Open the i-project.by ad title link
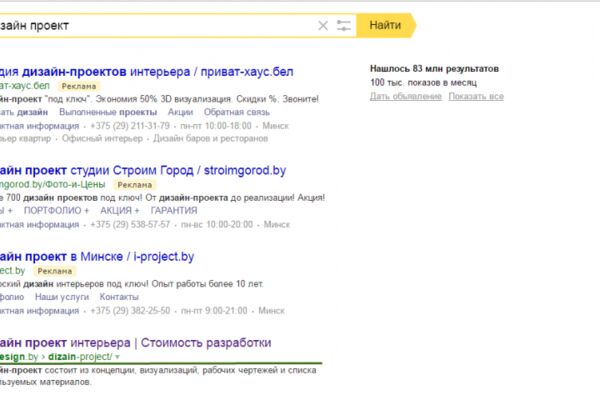This screenshot has width=600, height=400. coord(97,256)
